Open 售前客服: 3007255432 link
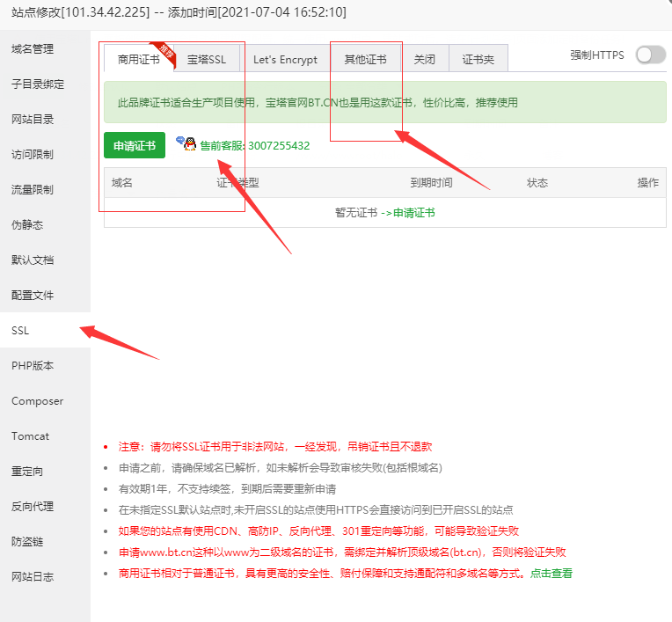 point(255,146)
